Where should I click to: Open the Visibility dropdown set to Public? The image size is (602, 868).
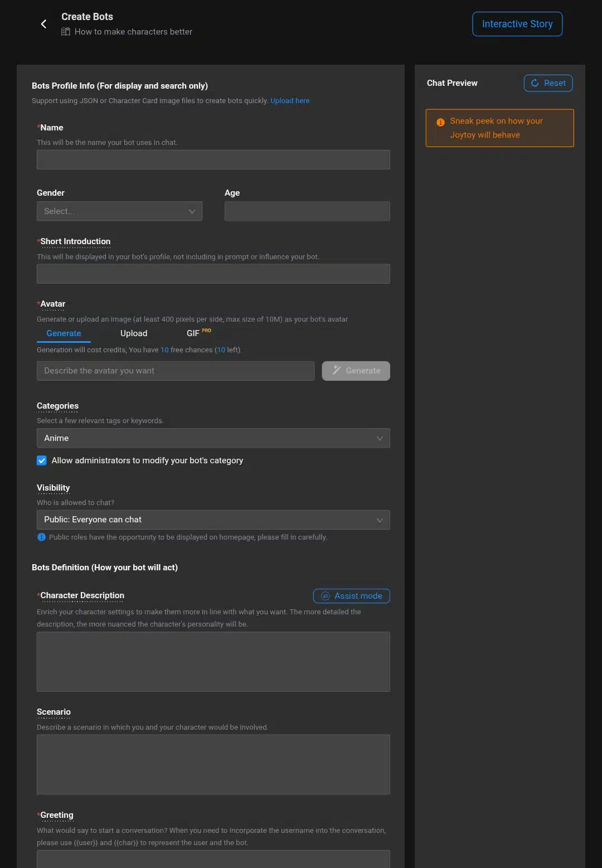pyautogui.click(x=213, y=520)
